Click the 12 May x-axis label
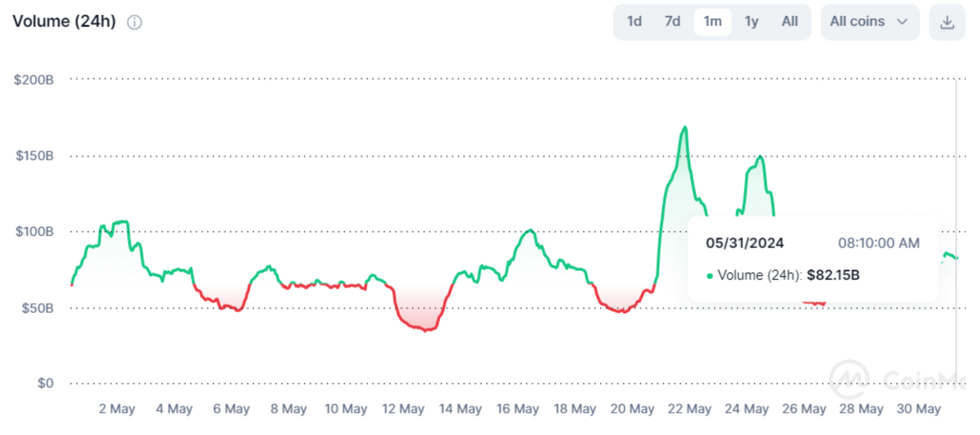Screen dimensions: 980x435 pos(403,409)
